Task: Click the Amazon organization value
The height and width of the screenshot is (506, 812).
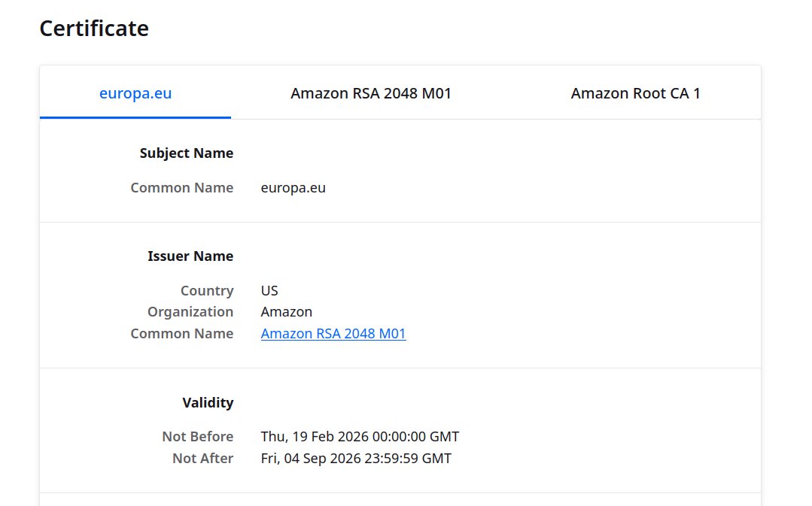Action: (x=287, y=312)
